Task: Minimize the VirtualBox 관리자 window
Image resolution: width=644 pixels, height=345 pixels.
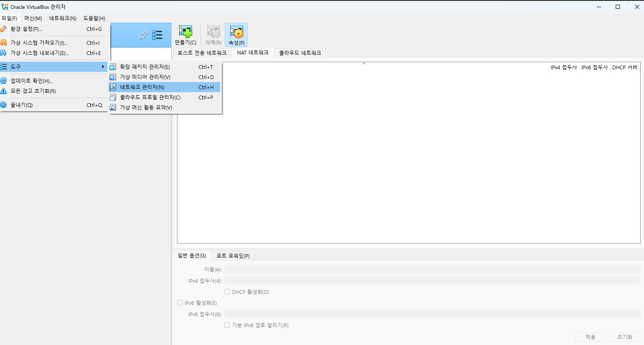Action: coord(599,7)
